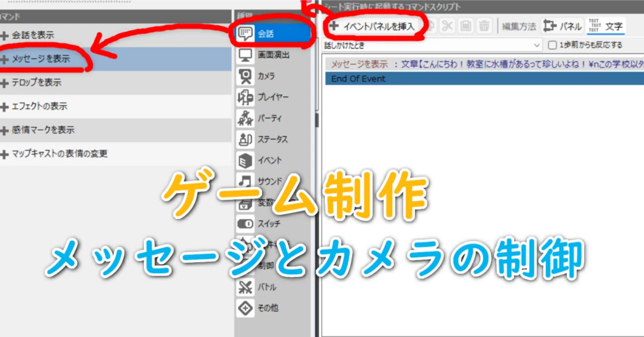Add the 会話を表示 command
Image resolution: width=644 pixels, height=337 pixels.
(116, 35)
